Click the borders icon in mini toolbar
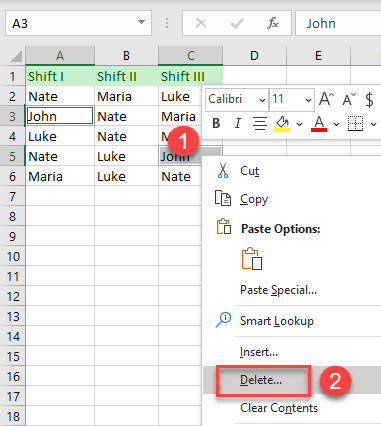Viewport: 381px width, 426px height. [355, 124]
